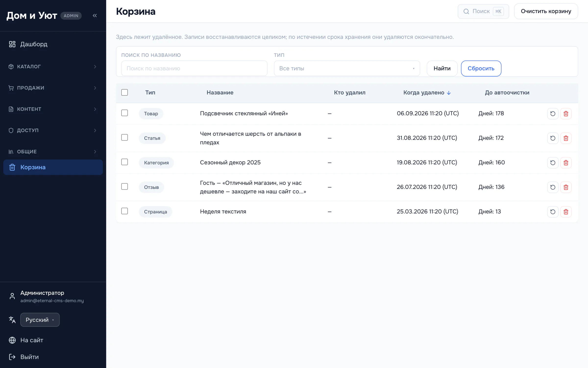Click the До автоочистки column header

click(507, 92)
